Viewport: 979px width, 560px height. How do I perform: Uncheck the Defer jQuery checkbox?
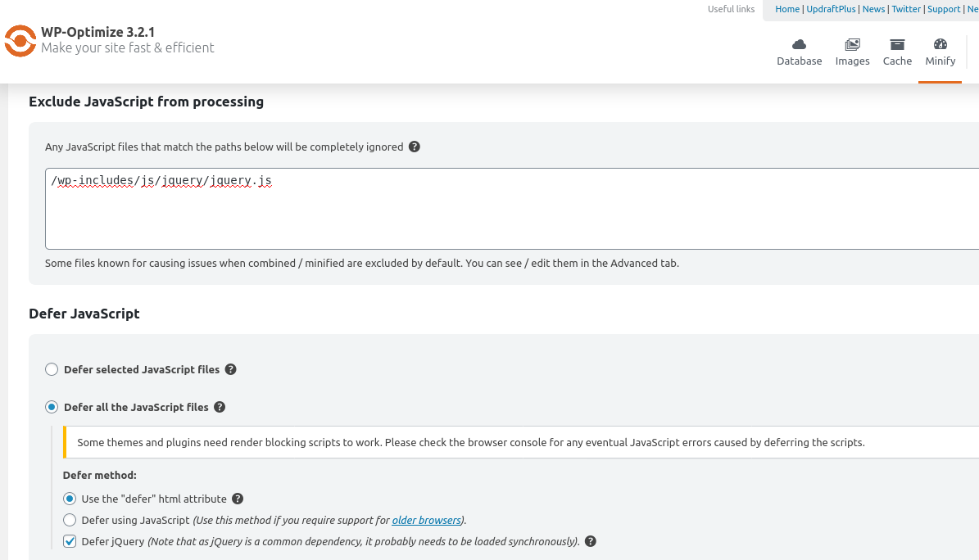pos(70,541)
